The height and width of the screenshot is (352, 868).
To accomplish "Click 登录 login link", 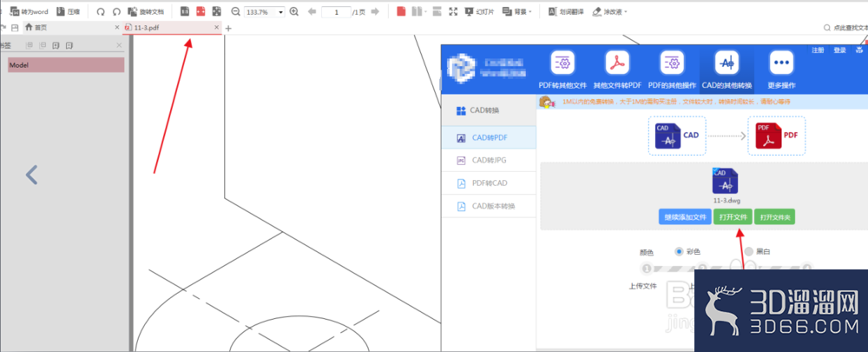I will tap(839, 50).
